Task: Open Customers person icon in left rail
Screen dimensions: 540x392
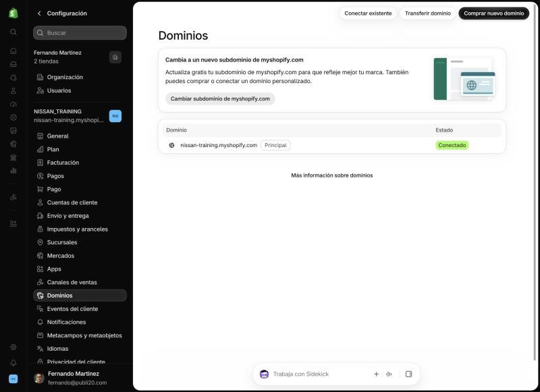Action: click(13, 91)
